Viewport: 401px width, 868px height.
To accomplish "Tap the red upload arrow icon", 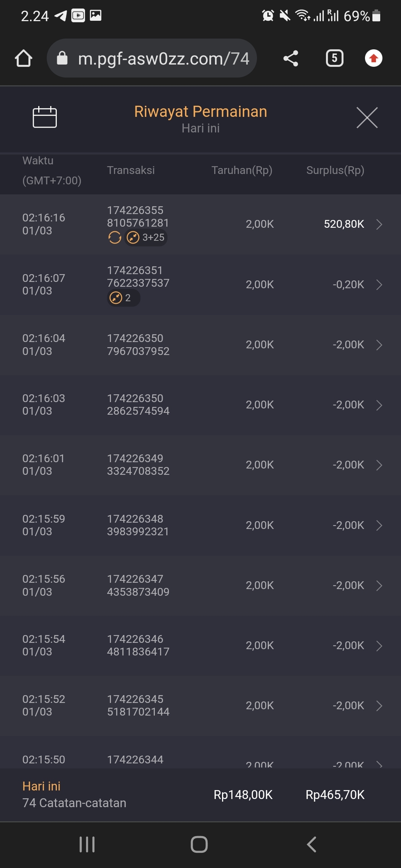I will click(x=374, y=58).
